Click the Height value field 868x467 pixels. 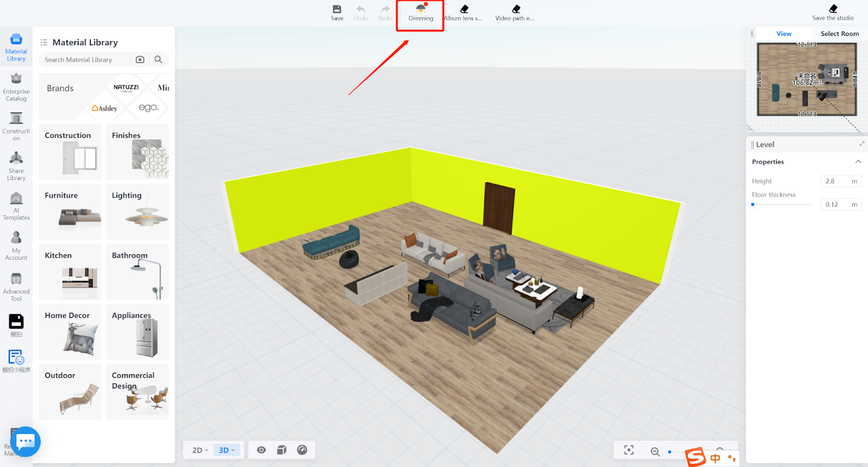(841, 181)
